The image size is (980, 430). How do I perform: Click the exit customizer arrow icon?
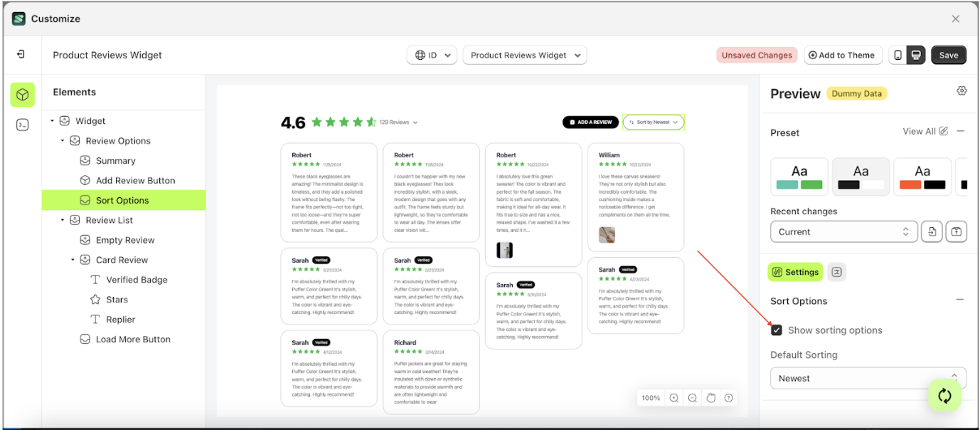coord(22,55)
